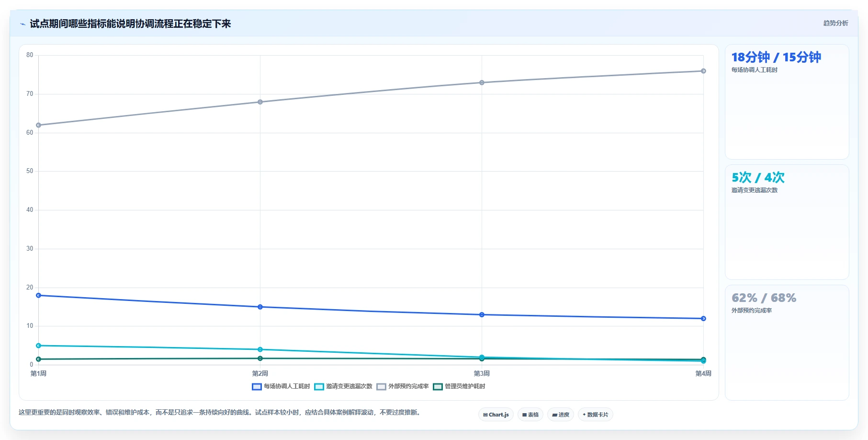
Task: Click the trend icon beside the title
Action: (x=23, y=24)
